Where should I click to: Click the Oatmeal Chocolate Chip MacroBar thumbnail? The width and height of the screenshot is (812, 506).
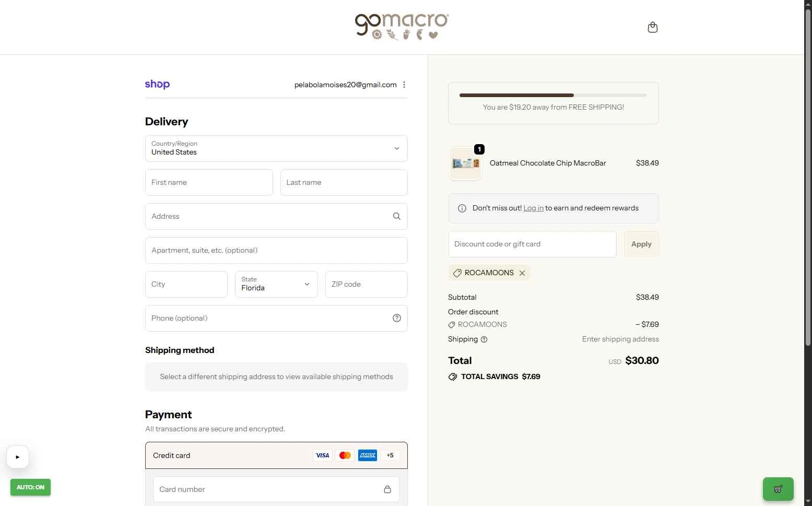tap(465, 163)
